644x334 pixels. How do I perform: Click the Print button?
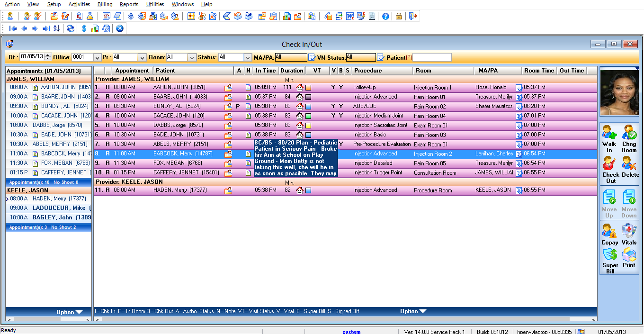(x=629, y=259)
